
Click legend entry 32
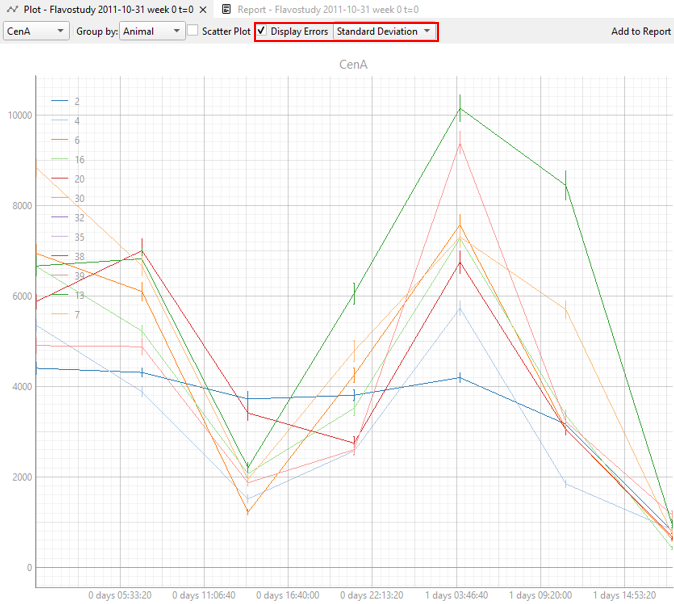68,218
